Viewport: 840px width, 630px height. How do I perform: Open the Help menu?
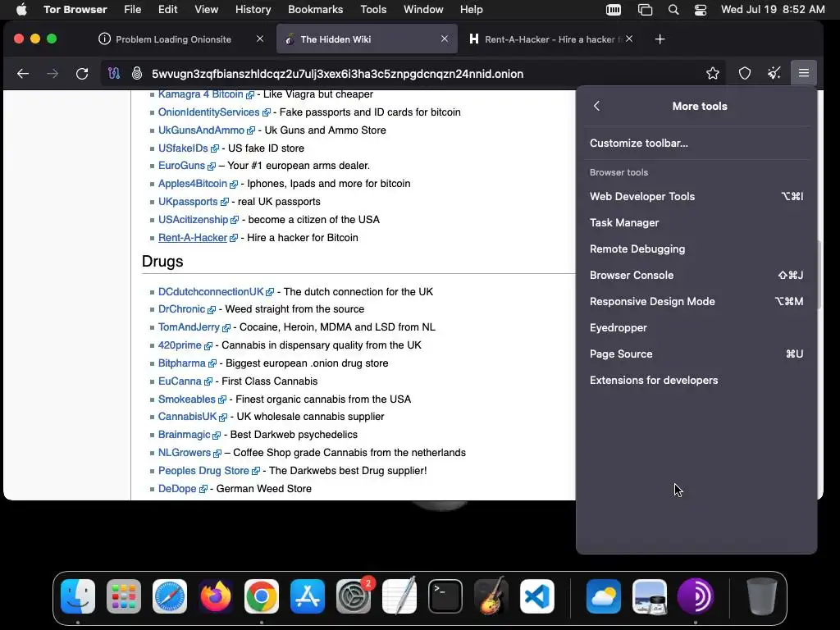(x=472, y=10)
